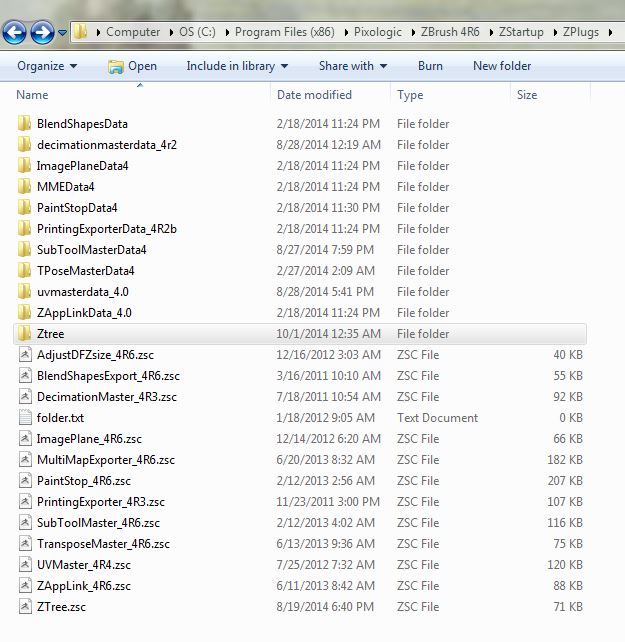Click the SubToolMaster_4R6.zsc file icon
Image resolution: width=625 pixels, height=642 pixels.
[x=25, y=522]
